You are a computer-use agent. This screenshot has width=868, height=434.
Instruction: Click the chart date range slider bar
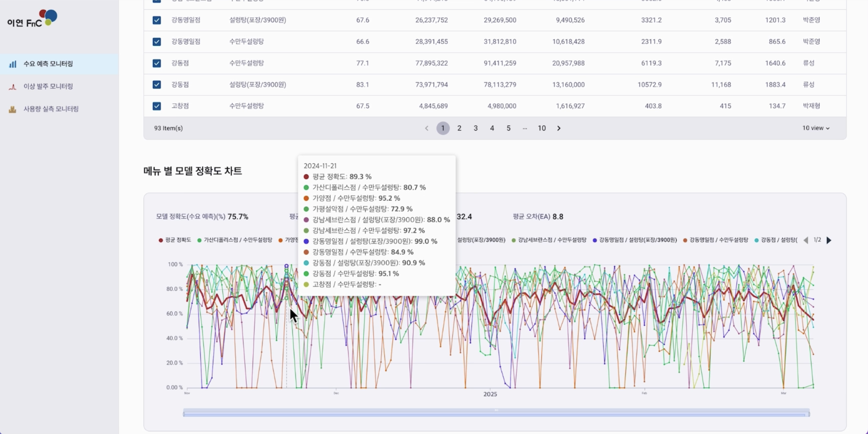coord(496,414)
